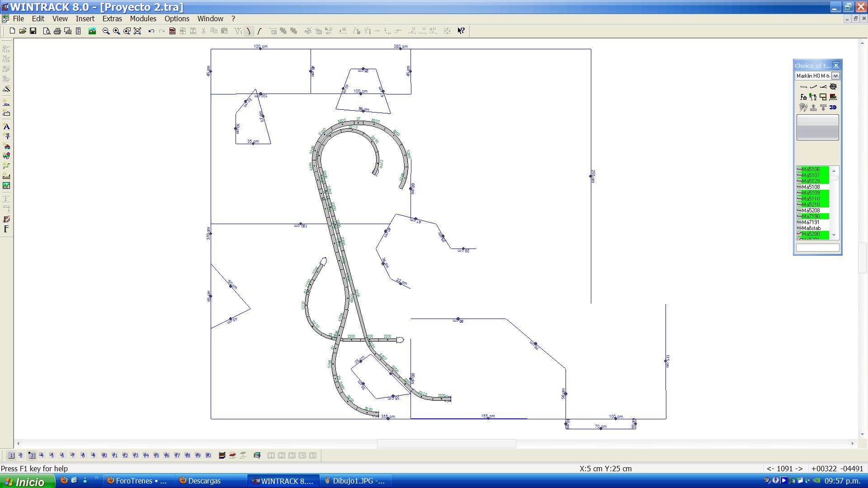Viewport: 868px width, 488px height.
Task: Open the landscape picture icon in toolbar
Action: 92,31
